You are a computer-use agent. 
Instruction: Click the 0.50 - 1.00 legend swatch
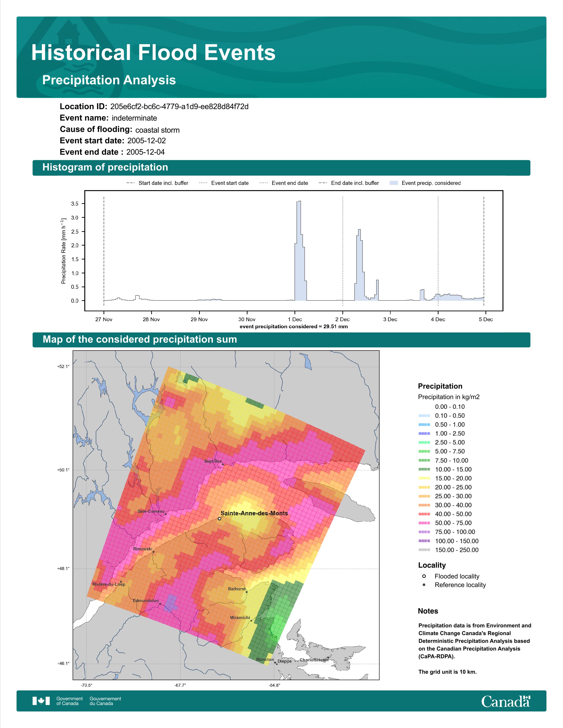click(424, 425)
